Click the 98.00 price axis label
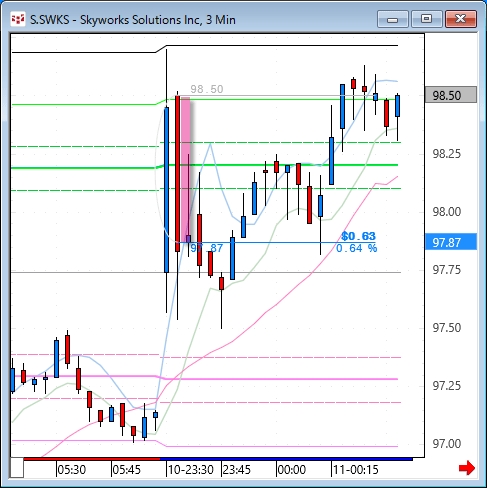The image size is (487, 488). [447, 212]
